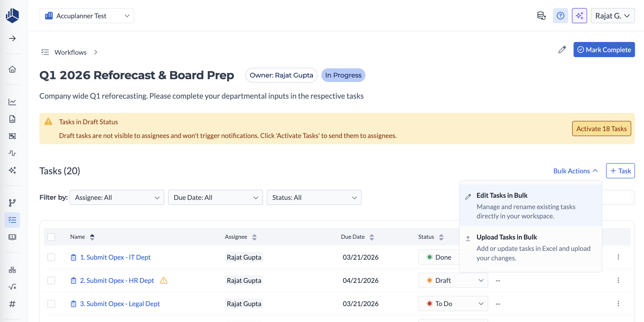Screen dimensions: 644x322
Task: Expand the Status: All filter dropdown
Action: click(x=314, y=198)
